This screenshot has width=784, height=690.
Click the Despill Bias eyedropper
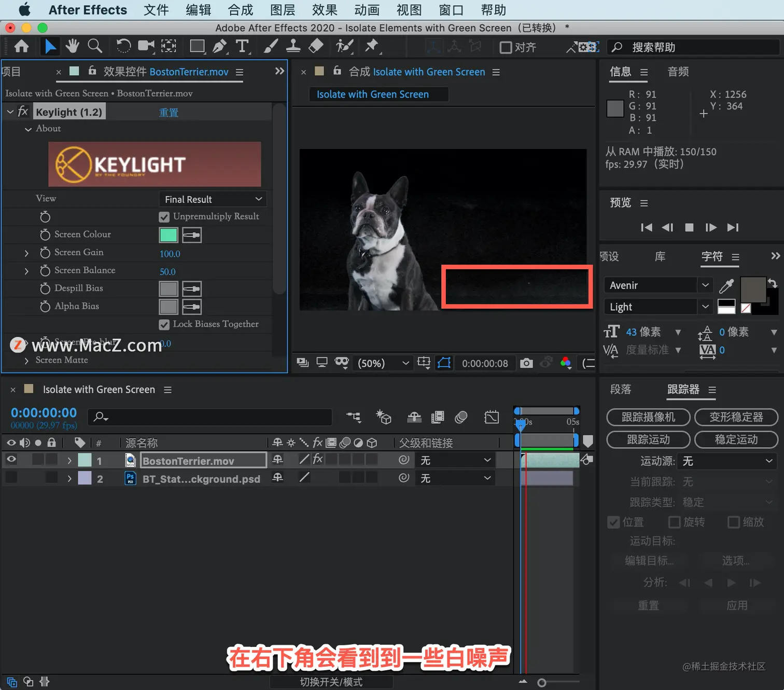click(192, 289)
